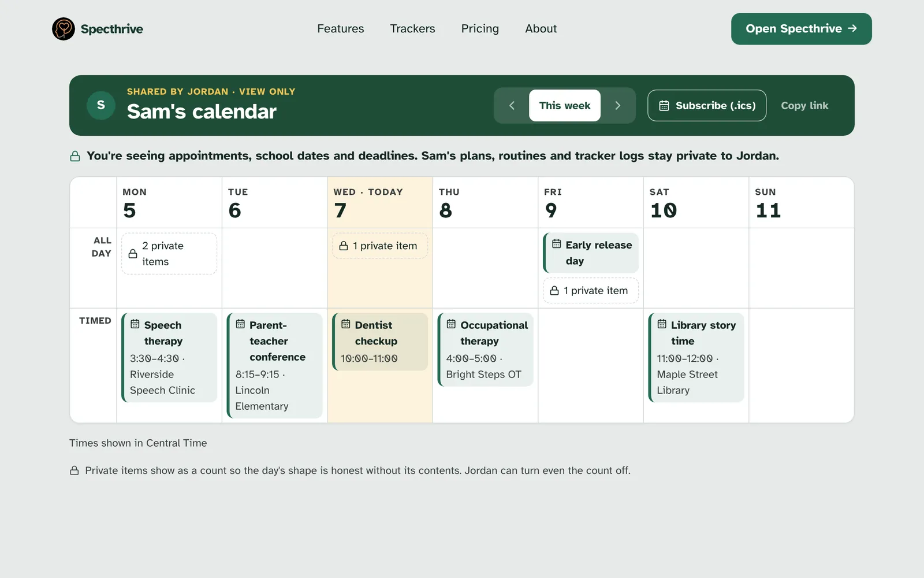Click lock icon in Monday private items
Image resolution: width=924 pixels, height=578 pixels.
click(133, 254)
